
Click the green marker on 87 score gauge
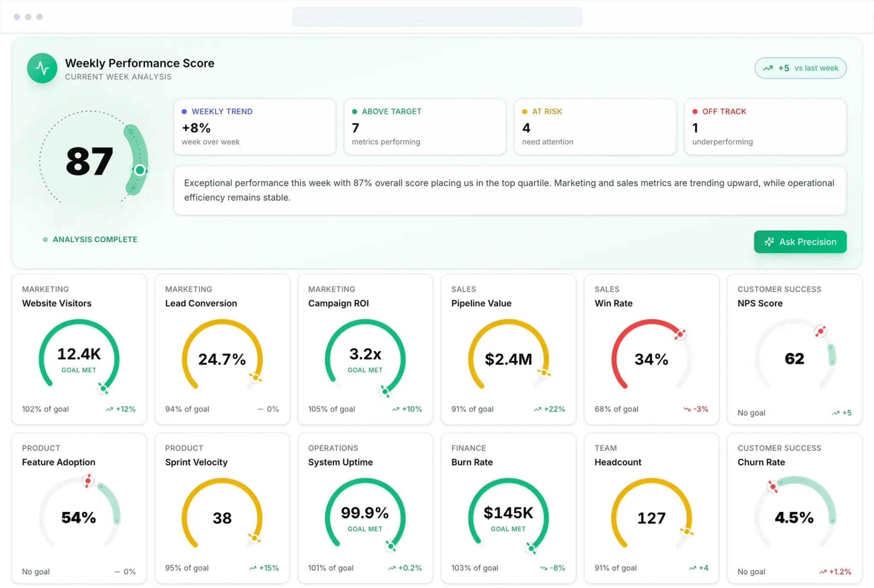point(140,170)
